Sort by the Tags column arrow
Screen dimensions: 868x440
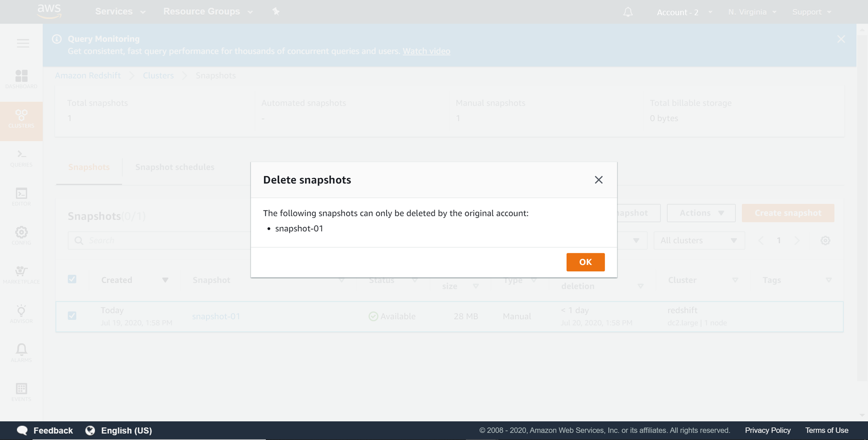(829, 280)
